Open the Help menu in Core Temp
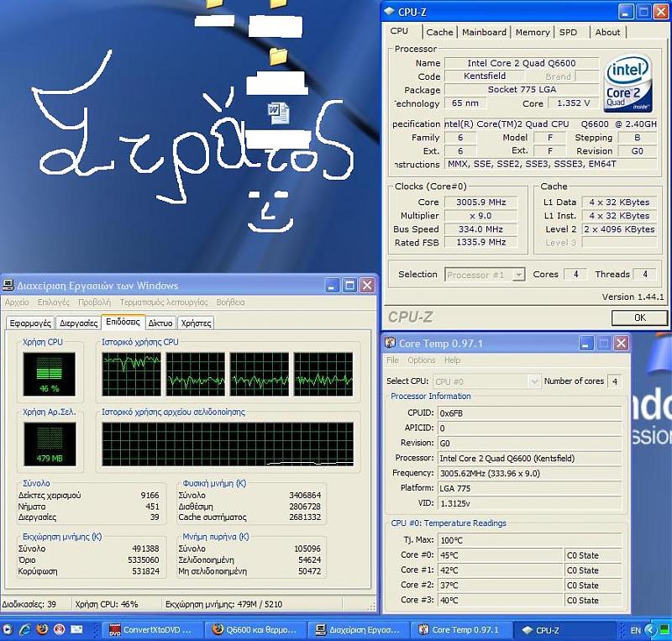Screen dimensions: 672x641 [x=452, y=360]
